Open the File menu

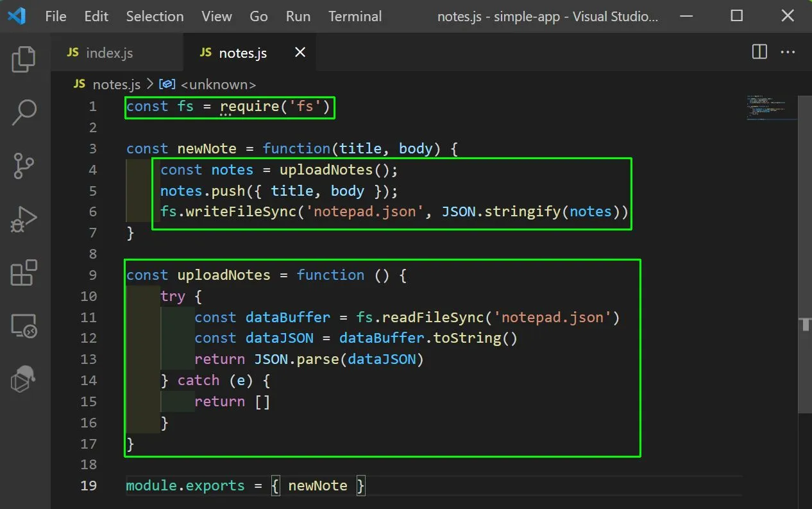[x=56, y=17]
